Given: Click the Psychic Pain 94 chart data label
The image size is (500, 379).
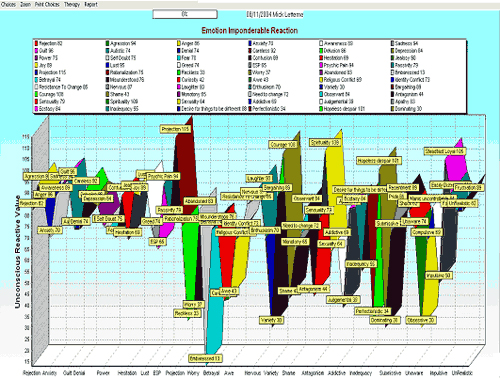Looking at the screenshot, I should (x=163, y=176).
